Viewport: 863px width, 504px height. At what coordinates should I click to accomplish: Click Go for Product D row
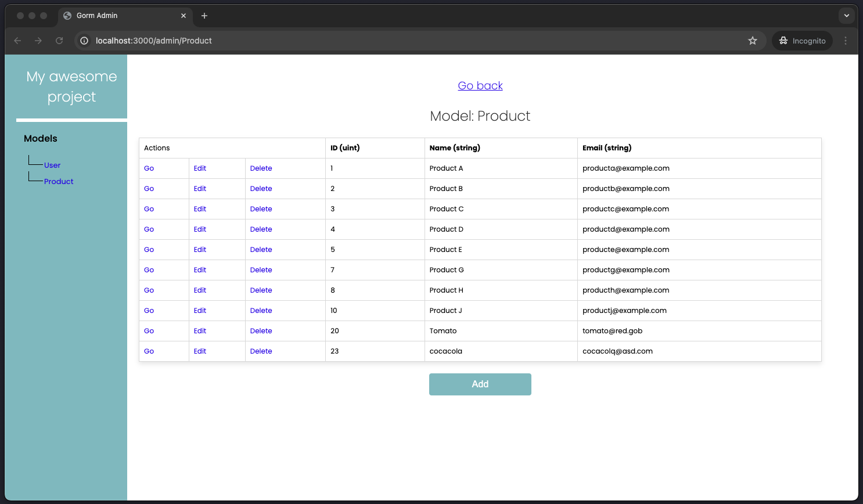coord(149,229)
